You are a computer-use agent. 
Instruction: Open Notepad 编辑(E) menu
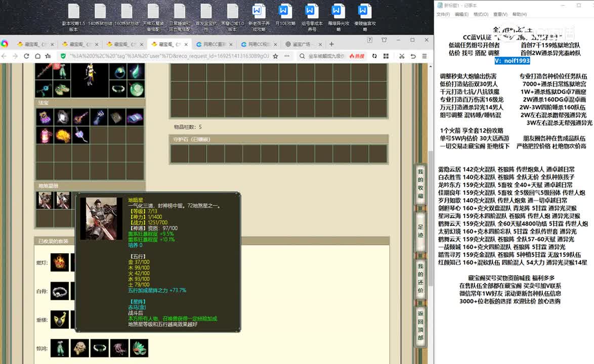[461, 14]
